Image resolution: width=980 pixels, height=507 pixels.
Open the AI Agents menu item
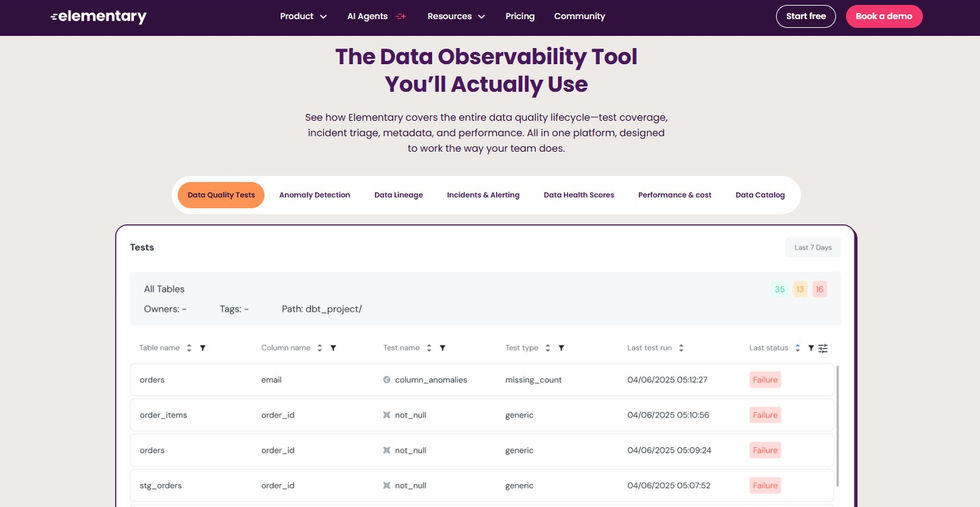[x=376, y=16]
